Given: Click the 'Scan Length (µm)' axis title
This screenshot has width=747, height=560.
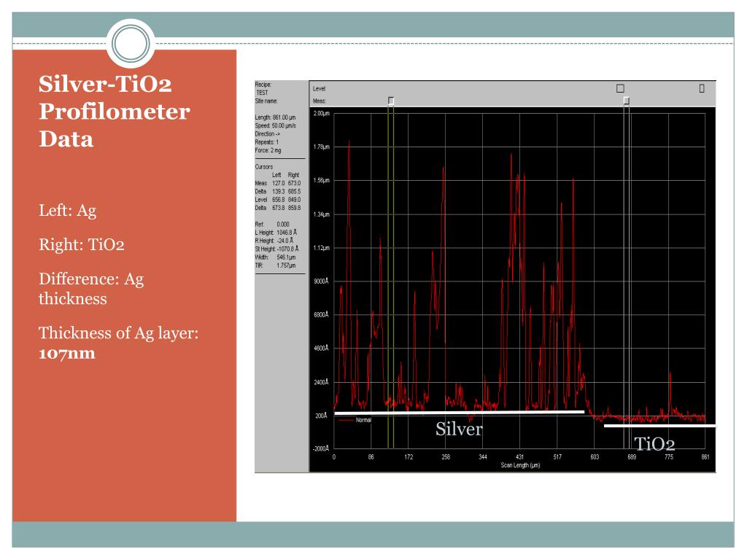Looking at the screenshot, I should tap(520, 465).
